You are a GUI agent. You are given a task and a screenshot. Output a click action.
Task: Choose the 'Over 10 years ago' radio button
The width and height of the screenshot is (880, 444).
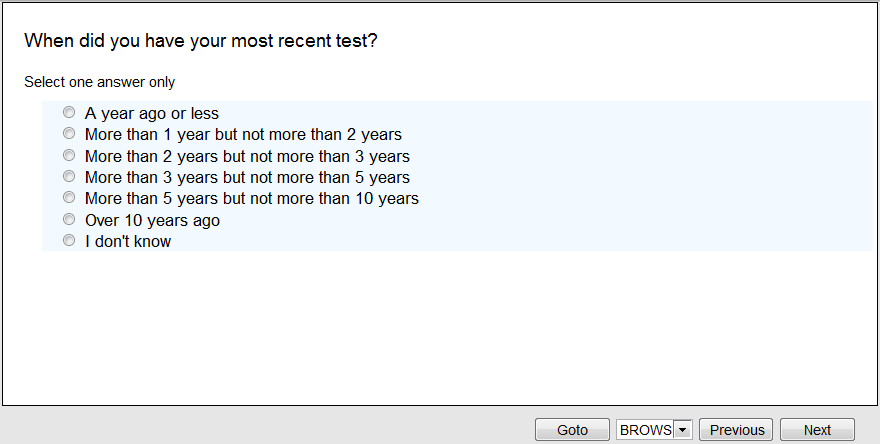[x=69, y=220]
